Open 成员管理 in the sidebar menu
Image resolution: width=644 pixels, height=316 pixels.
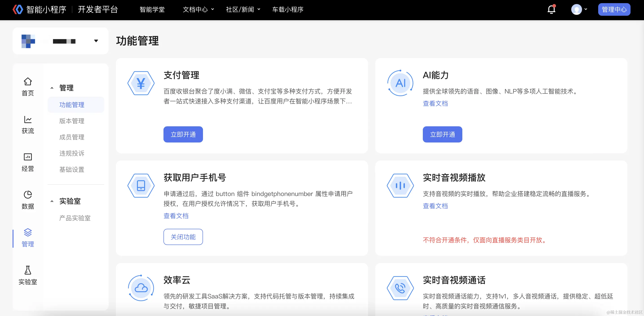click(72, 137)
